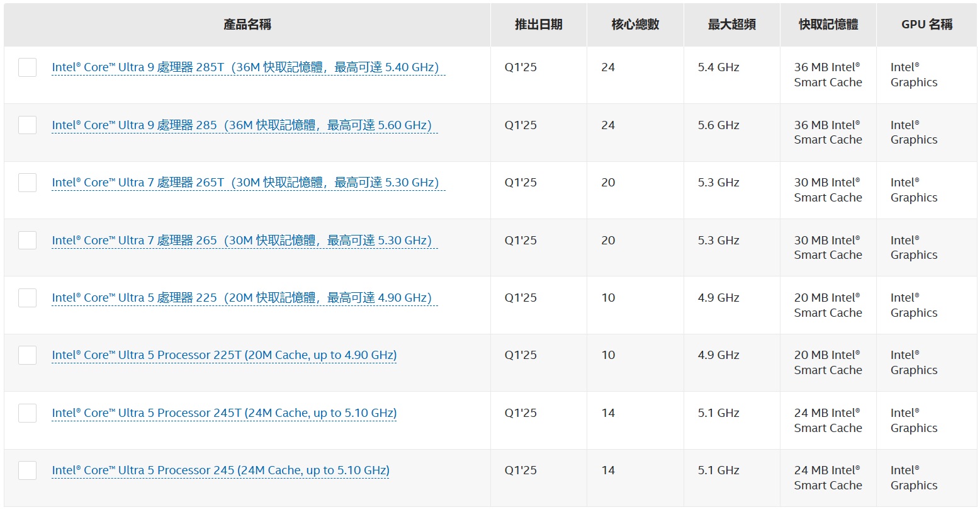Tick the Core Ultra 7 265T checkbox
This screenshot has width=980, height=512.
27,183
